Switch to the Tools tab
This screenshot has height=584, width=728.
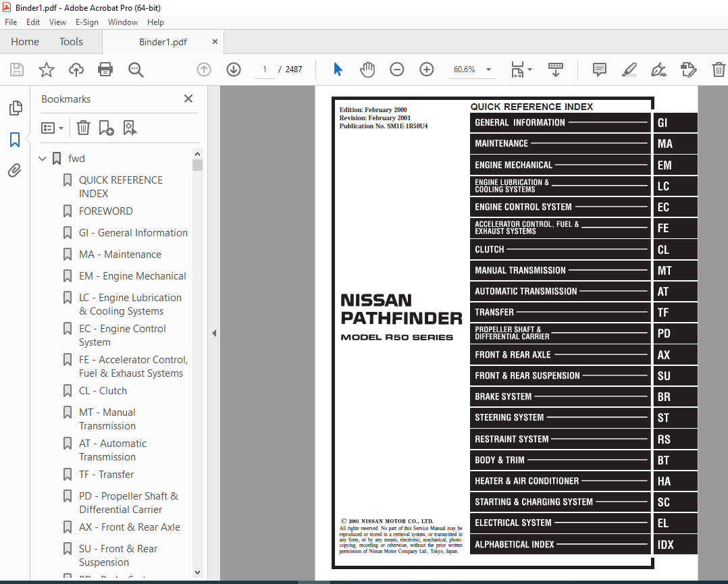[71, 42]
